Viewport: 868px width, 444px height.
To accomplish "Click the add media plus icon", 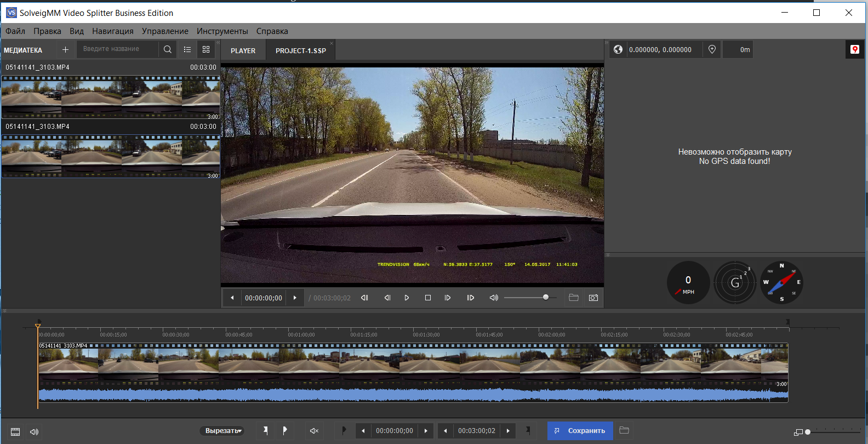I will coord(65,50).
